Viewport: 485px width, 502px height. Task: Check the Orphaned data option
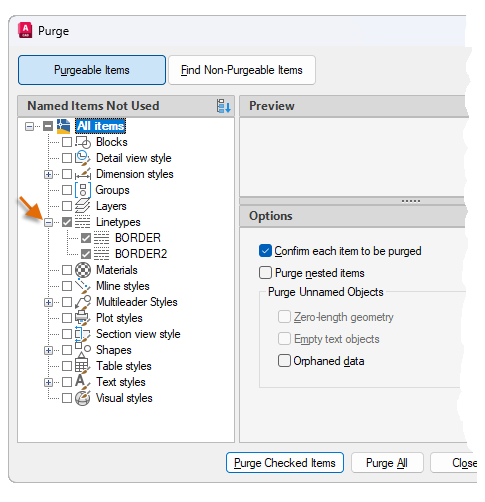click(x=284, y=361)
